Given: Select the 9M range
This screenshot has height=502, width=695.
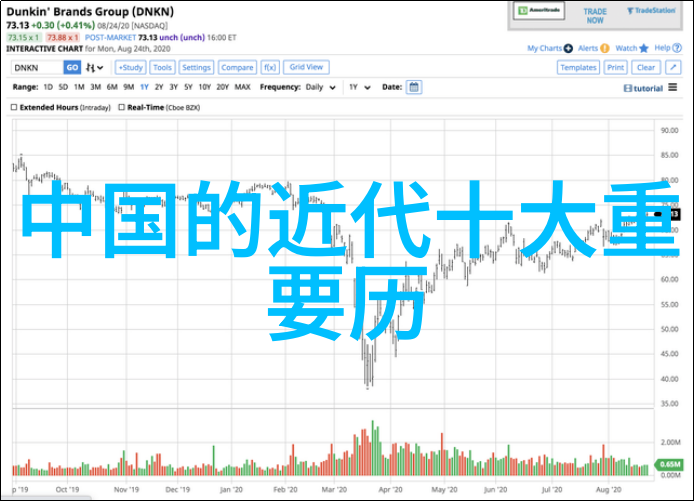Looking at the screenshot, I should coord(129,87).
